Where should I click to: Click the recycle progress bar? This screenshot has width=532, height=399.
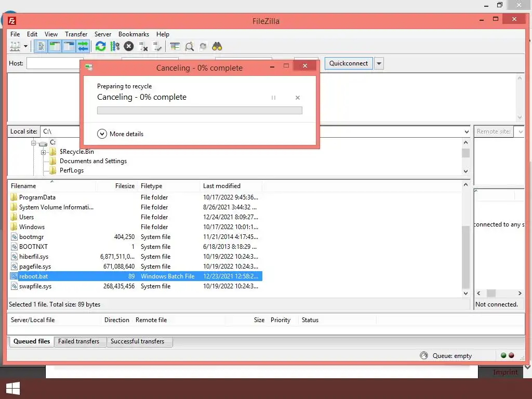click(199, 110)
